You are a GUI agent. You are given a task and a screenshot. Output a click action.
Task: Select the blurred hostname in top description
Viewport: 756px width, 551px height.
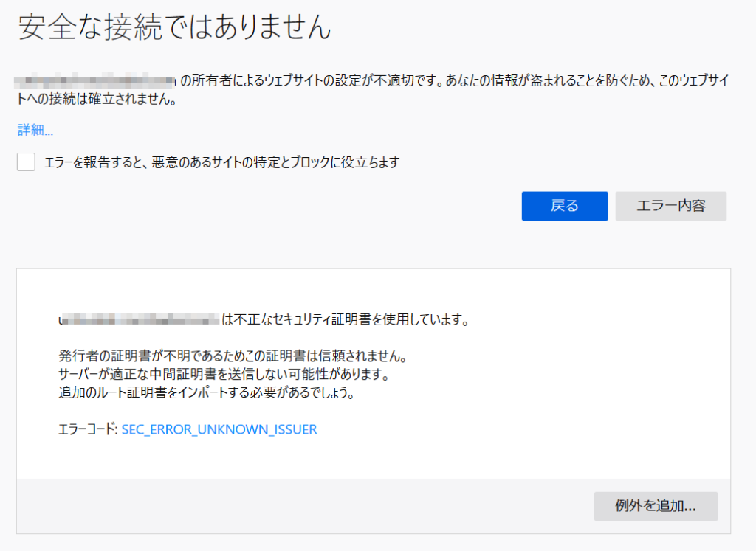point(96,80)
